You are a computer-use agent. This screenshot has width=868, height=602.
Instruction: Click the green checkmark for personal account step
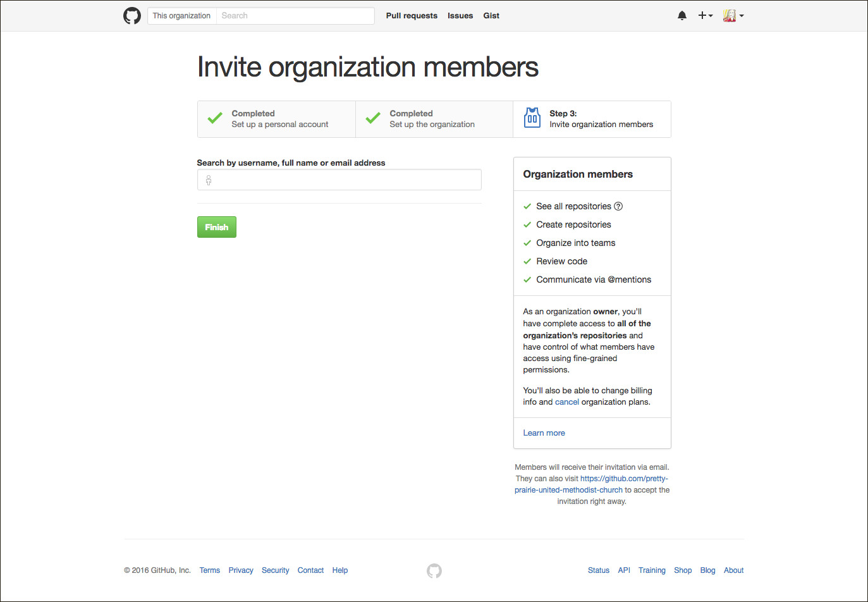[x=215, y=118]
